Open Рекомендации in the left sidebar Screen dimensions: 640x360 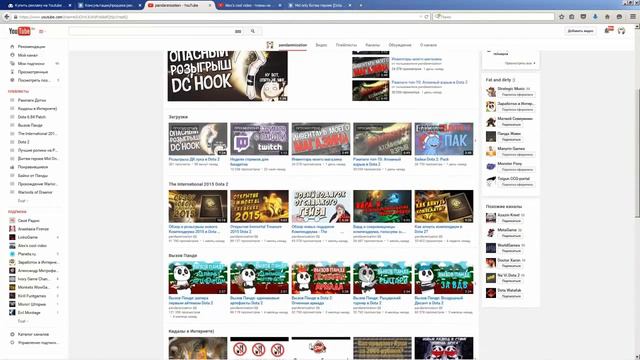tap(31, 47)
